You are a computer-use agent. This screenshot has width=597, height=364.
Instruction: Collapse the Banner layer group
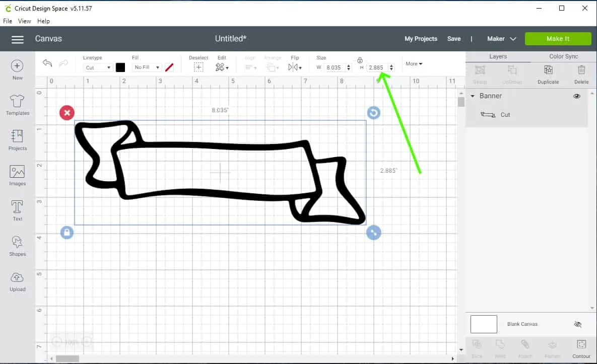(x=473, y=96)
